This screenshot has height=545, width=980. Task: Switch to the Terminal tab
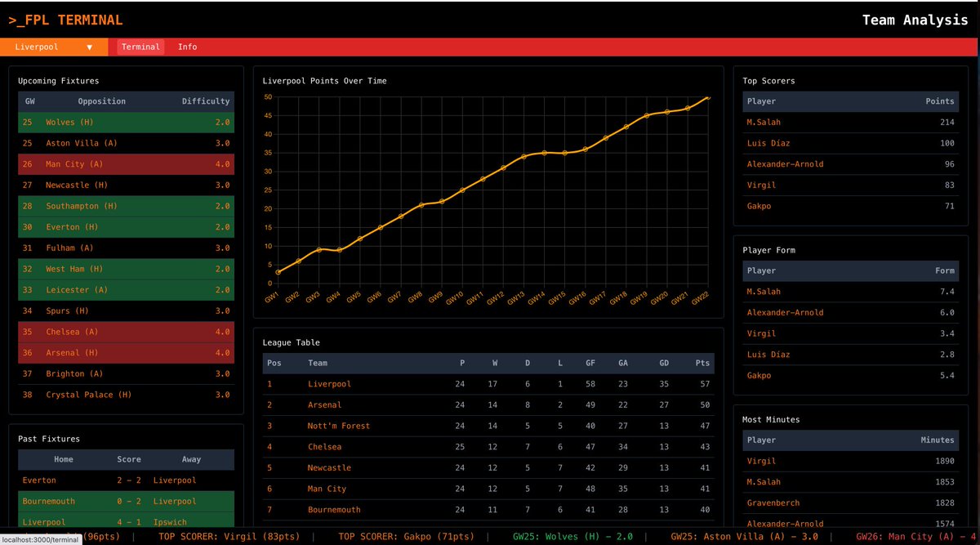(x=140, y=47)
